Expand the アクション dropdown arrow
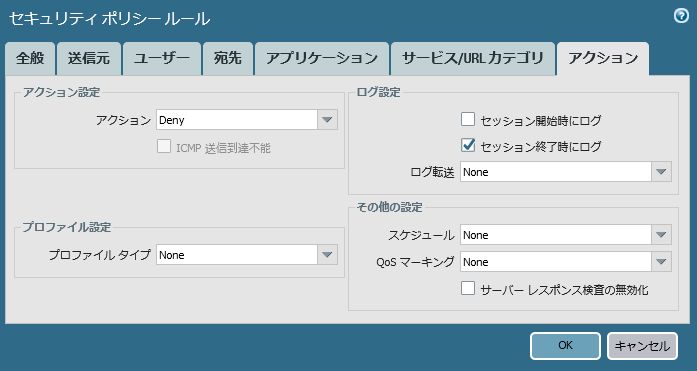The height and width of the screenshot is (371, 697). (327, 120)
